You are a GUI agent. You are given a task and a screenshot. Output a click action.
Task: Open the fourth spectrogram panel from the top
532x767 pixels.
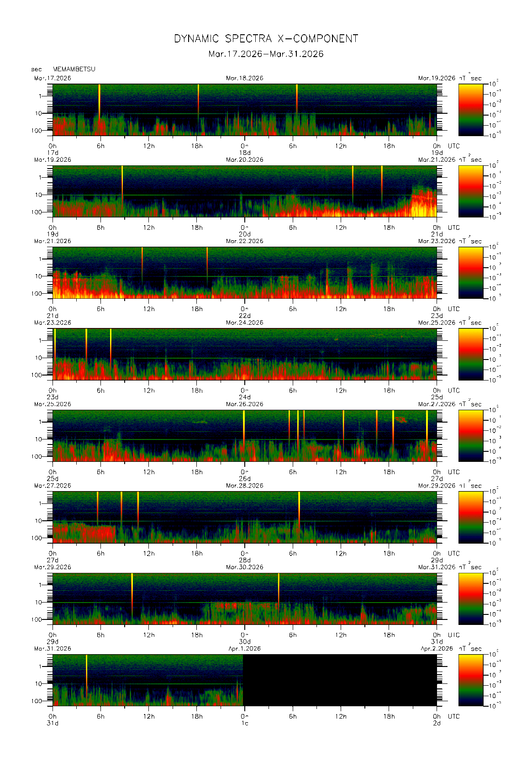tap(244, 354)
